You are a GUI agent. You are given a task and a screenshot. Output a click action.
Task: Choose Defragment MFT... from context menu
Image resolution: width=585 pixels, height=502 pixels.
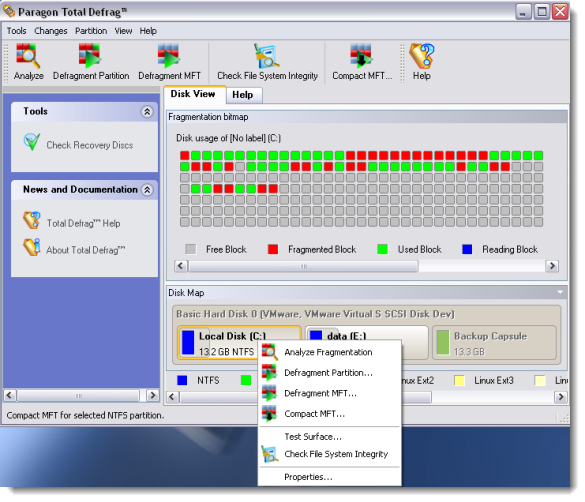point(330,393)
